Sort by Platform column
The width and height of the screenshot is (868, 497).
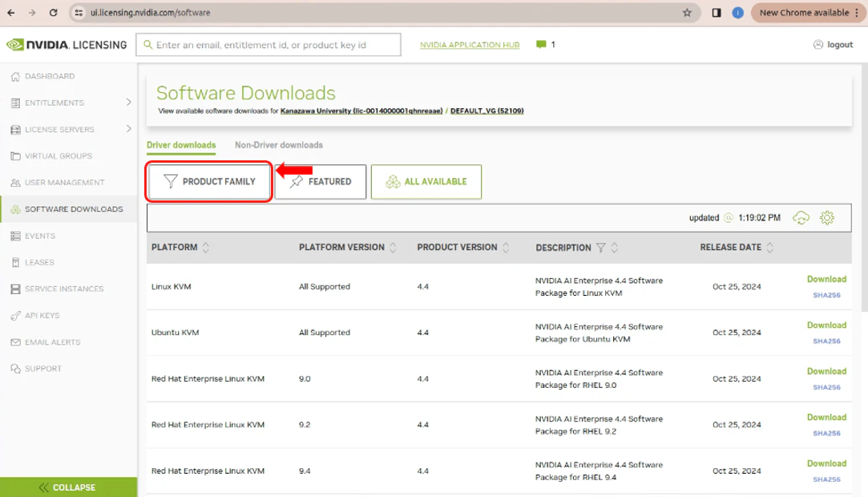[x=206, y=248]
